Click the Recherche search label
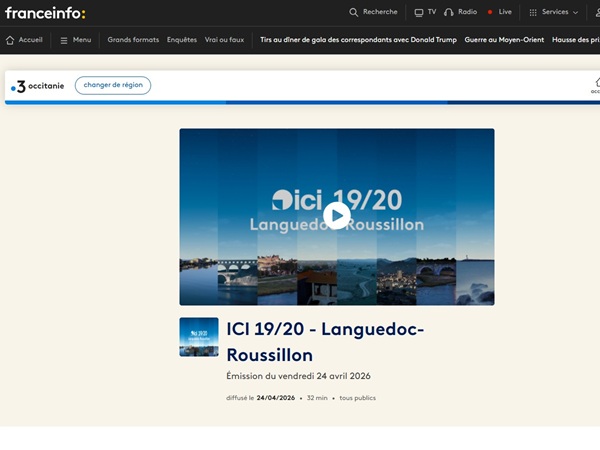The width and height of the screenshot is (600, 450). tap(380, 12)
